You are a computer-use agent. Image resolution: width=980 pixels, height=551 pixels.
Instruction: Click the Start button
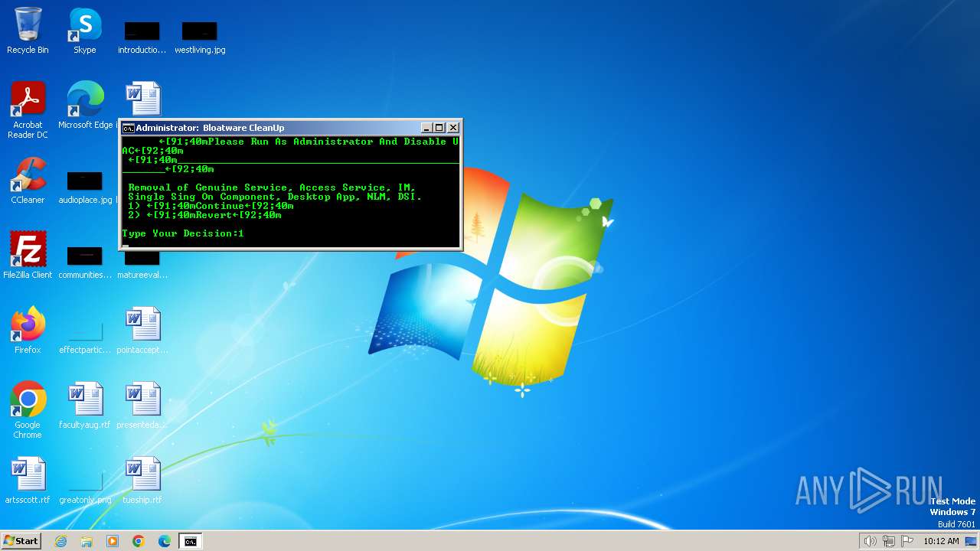21,541
